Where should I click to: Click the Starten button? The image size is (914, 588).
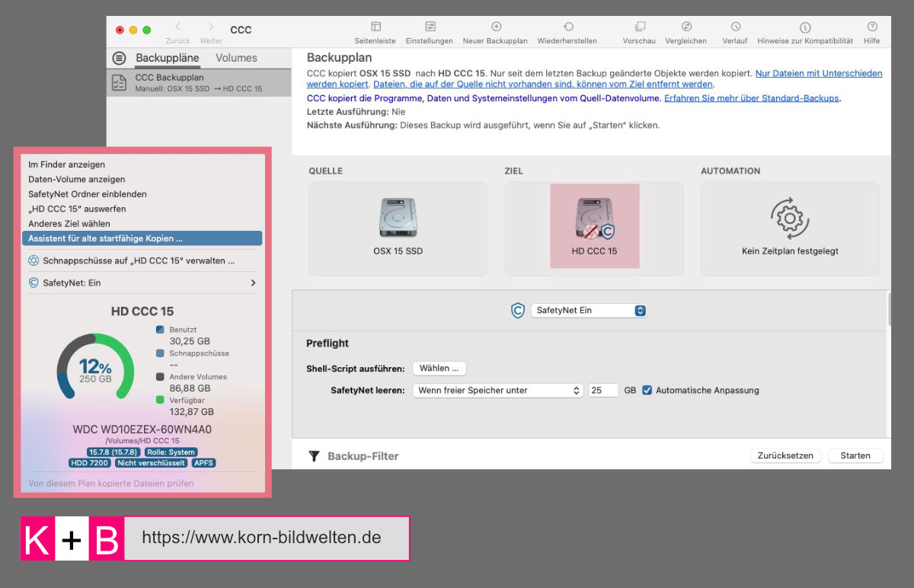click(855, 455)
